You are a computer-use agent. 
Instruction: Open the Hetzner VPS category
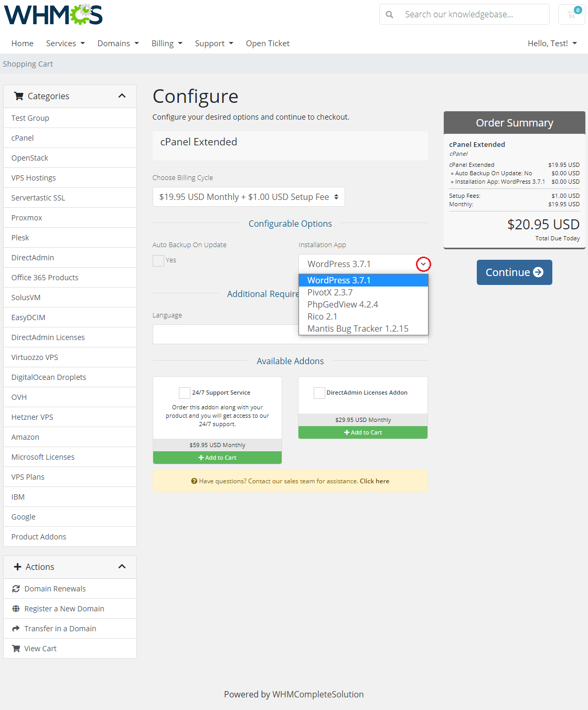coord(70,417)
